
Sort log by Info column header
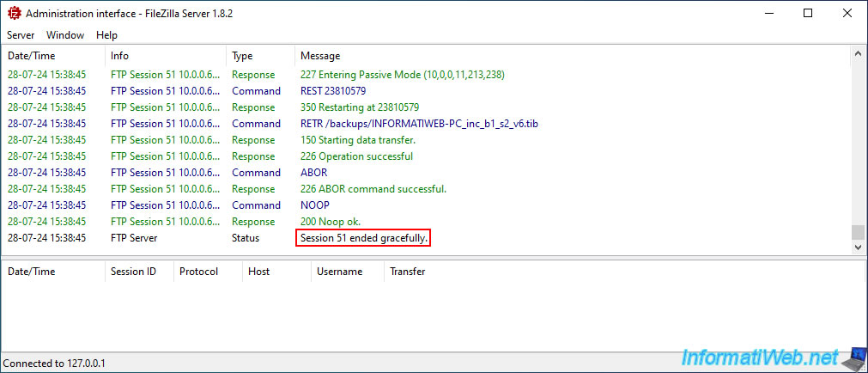coord(166,56)
